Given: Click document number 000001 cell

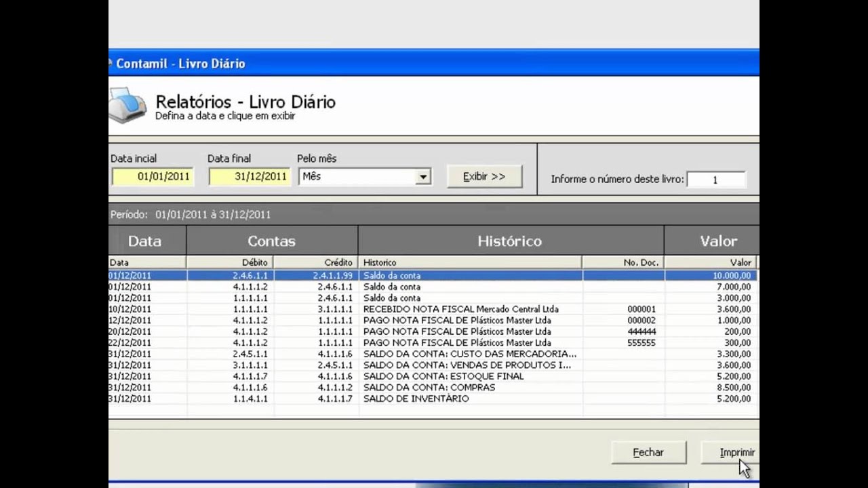Looking at the screenshot, I should 623,309.
